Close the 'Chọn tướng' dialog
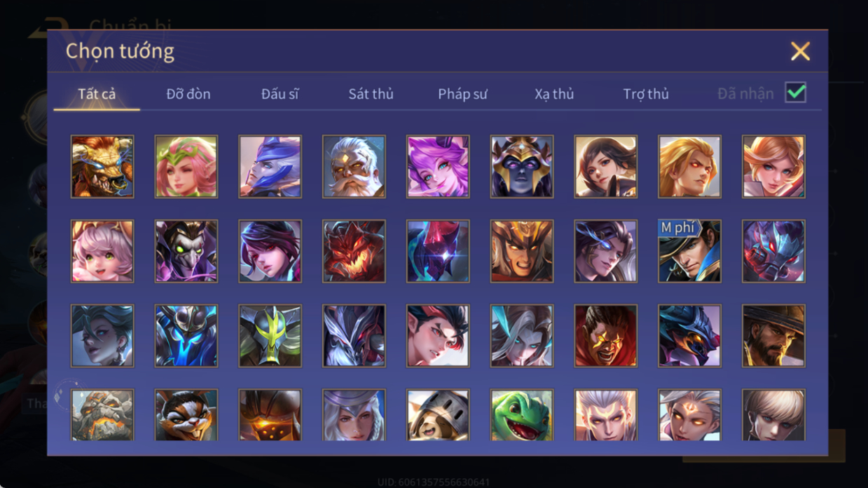 800,51
